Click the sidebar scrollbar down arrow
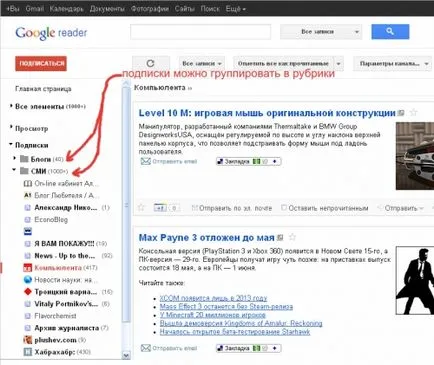The image size is (434, 365). [126, 355]
